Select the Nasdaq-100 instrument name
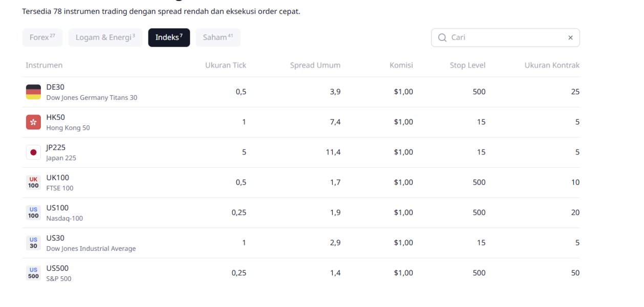 pos(65,218)
